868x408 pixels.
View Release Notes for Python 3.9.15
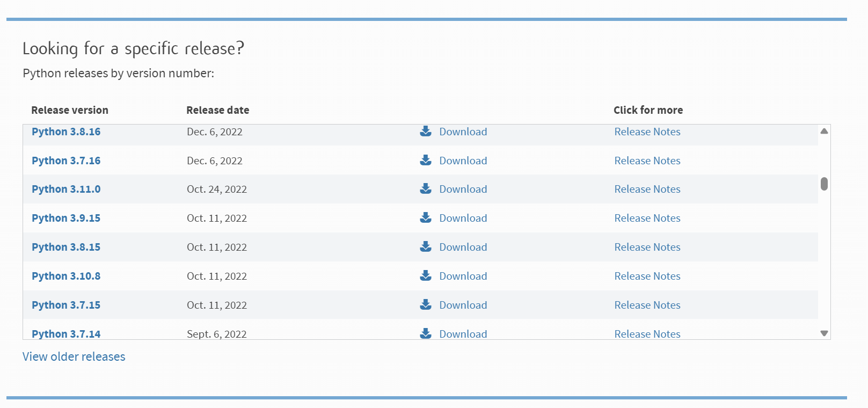pos(647,218)
